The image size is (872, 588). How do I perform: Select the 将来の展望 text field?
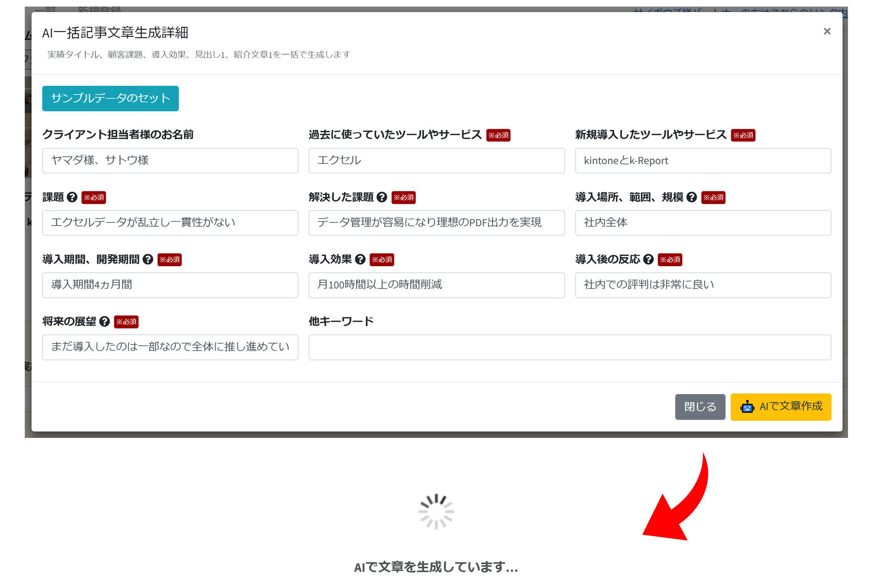click(x=170, y=347)
